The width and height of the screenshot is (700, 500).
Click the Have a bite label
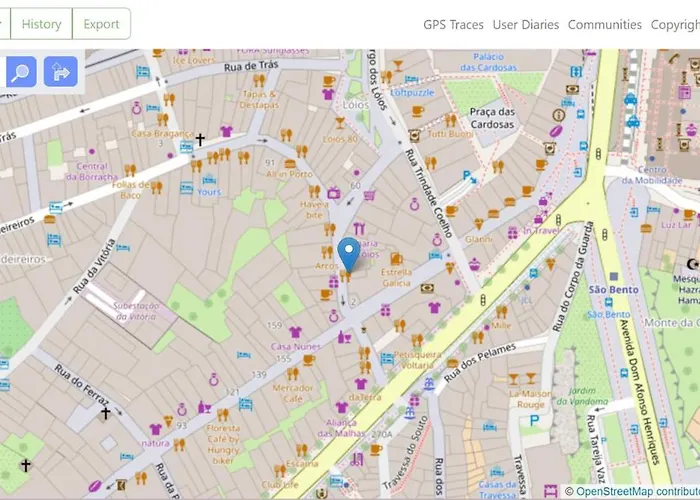coord(314,209)
